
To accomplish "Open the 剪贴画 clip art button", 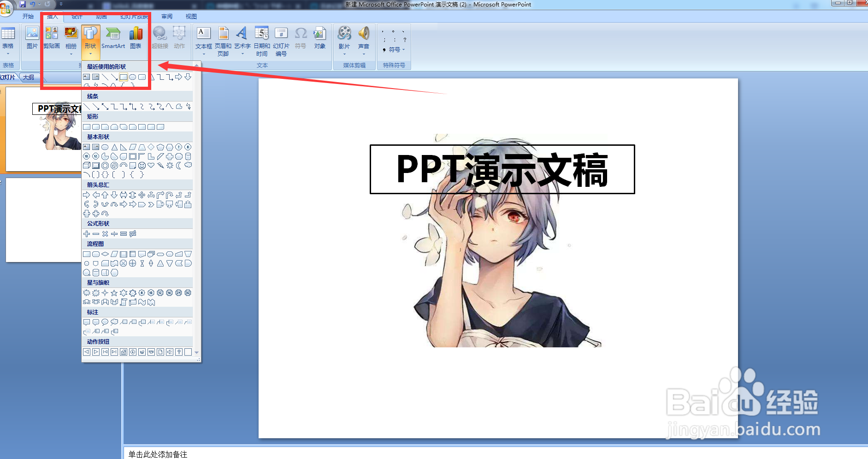I will tap(52, 38).
